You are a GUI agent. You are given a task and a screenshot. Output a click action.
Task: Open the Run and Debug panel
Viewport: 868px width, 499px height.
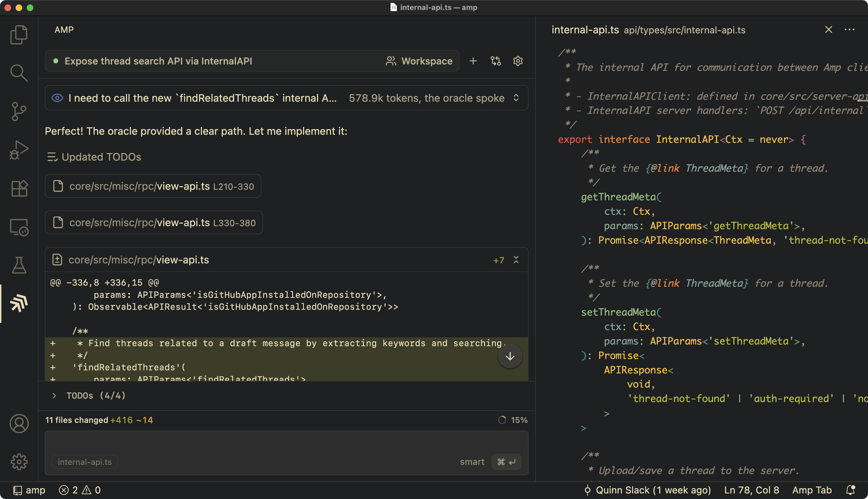pyautogui.click(x=19, y=149)
